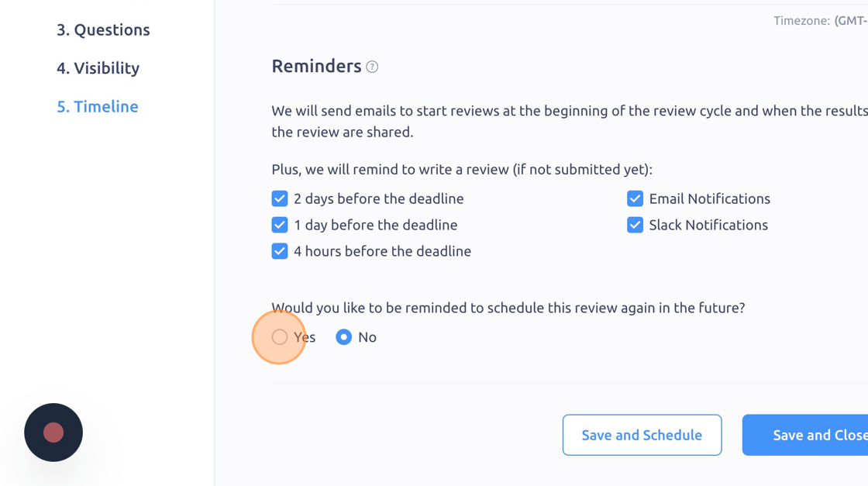This screenshot has width=868, height=486.
Task: Select the No radio option
Action: pyautogui.click(x=344, y=337)
